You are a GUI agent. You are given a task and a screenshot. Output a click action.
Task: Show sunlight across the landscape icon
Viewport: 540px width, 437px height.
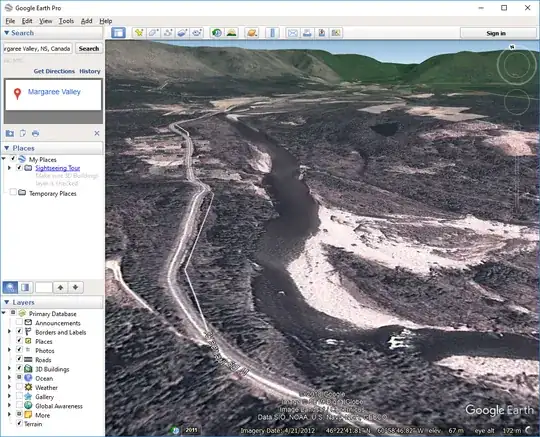(231, 33)
